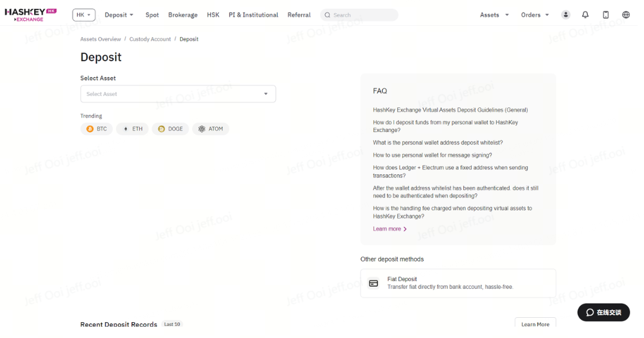
Task: Open the HSK menu item
Action: [x=213, y=15]
